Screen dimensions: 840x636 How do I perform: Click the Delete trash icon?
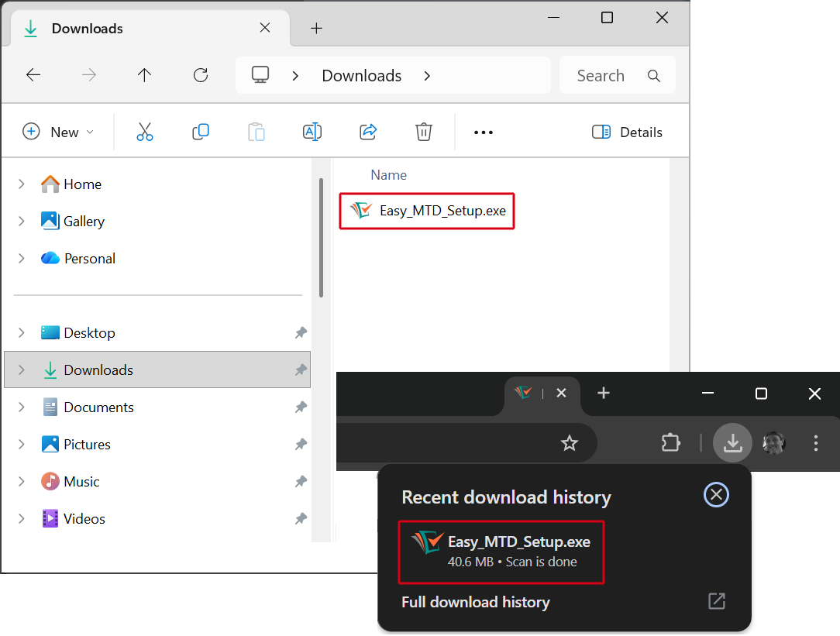423,132
